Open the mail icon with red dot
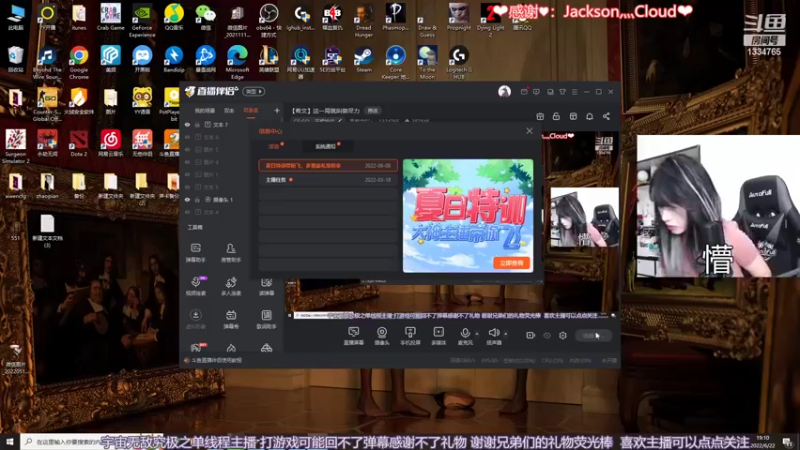The height and width of the screenshot is (450, 800). (524, 91)
